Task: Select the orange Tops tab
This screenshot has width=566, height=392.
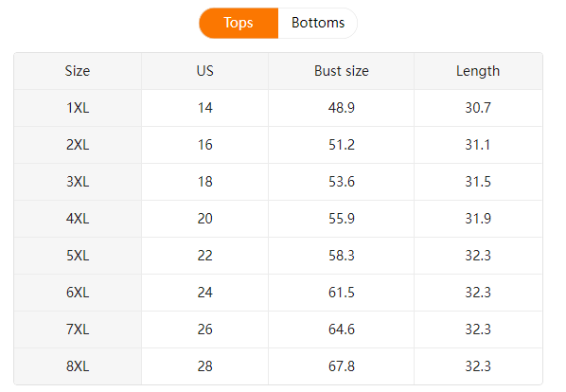Action: click(239, 23)
